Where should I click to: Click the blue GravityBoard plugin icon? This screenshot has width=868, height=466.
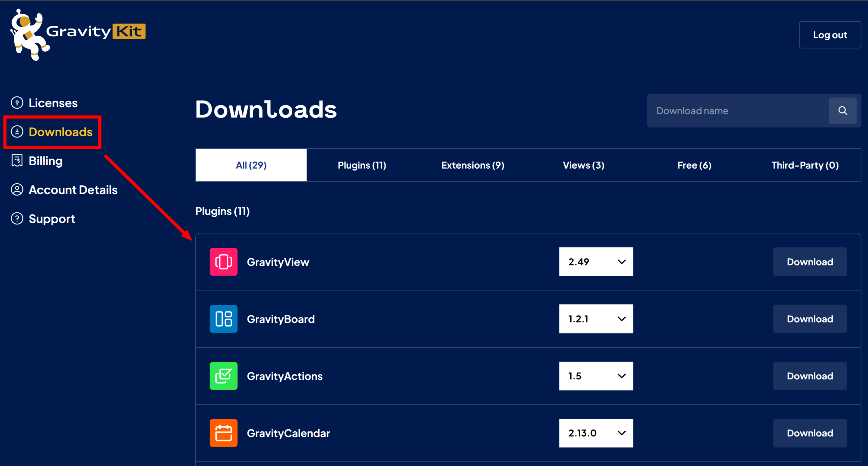pyautogui.click(x=223, y=319)
